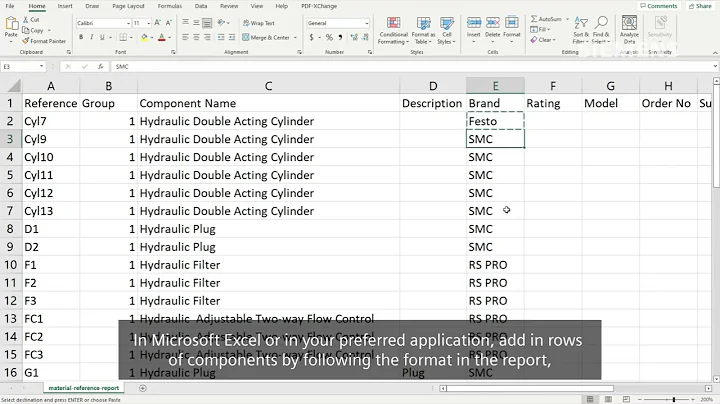Toggle Underline formatting
The image size is (720, 404).
(102, 37)
